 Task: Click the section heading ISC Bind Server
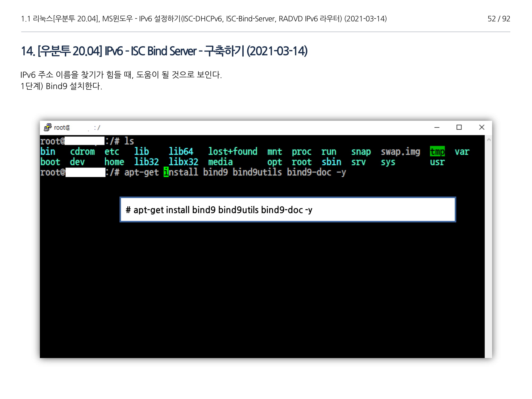(x=164, y=51)
